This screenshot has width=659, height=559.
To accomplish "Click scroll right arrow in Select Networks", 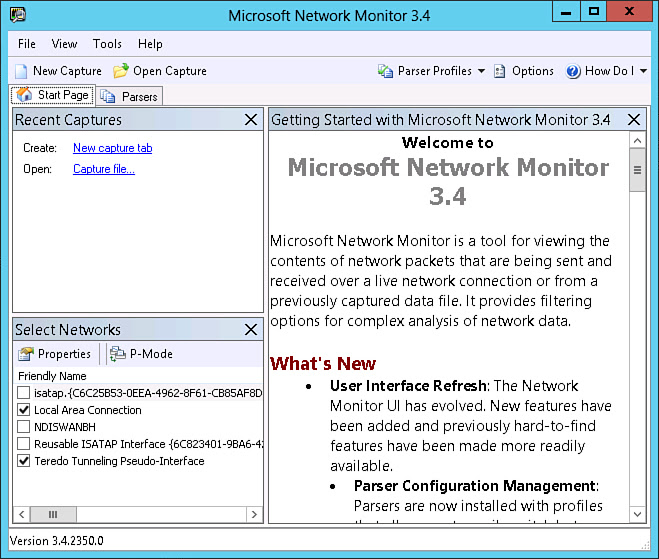I will pos(254,514).
